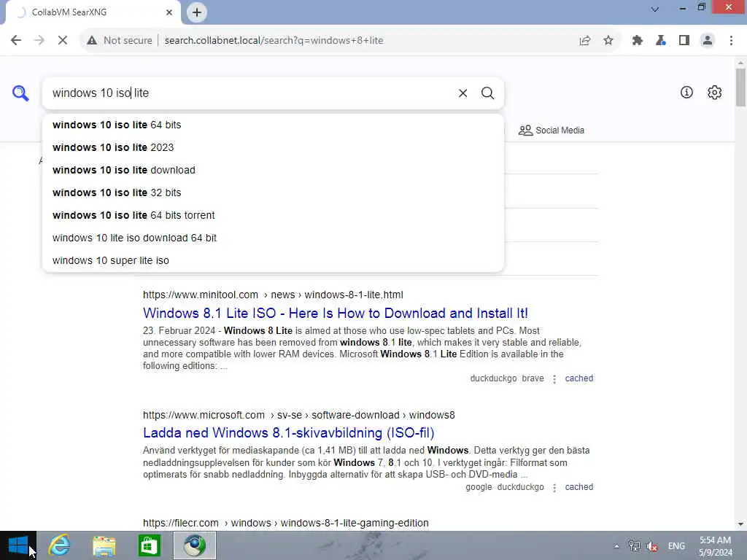Launch Internet Explorer from taskbar

pyautogui.click(x=60, y=545)
